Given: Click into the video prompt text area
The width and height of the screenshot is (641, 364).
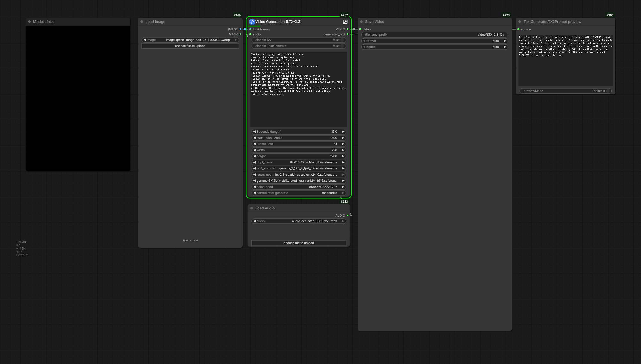Looking at the screenshot, I should 299,89.
